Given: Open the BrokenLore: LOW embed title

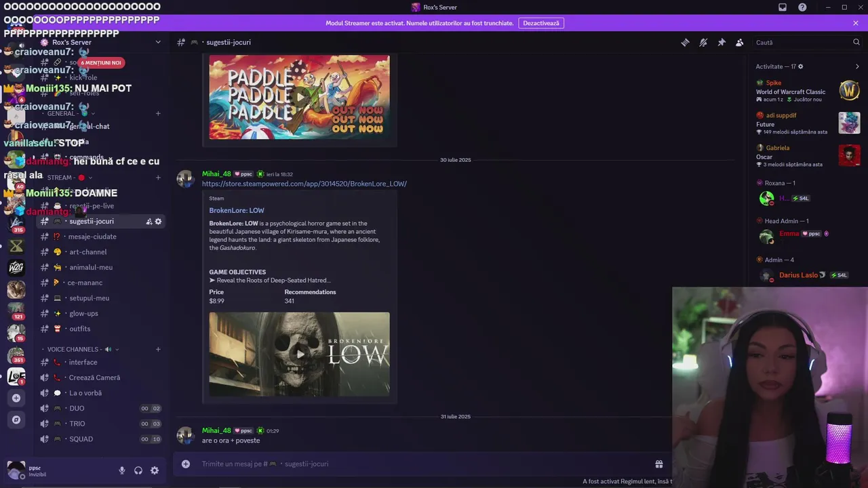Looking at the screenshot, I should click(x=237, y=210).
